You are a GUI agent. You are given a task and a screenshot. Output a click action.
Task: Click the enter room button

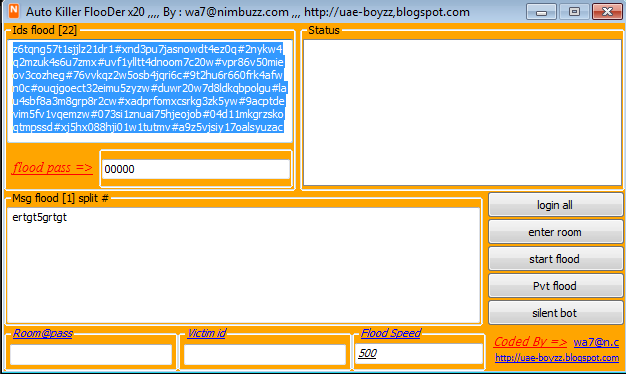(555, 232)
